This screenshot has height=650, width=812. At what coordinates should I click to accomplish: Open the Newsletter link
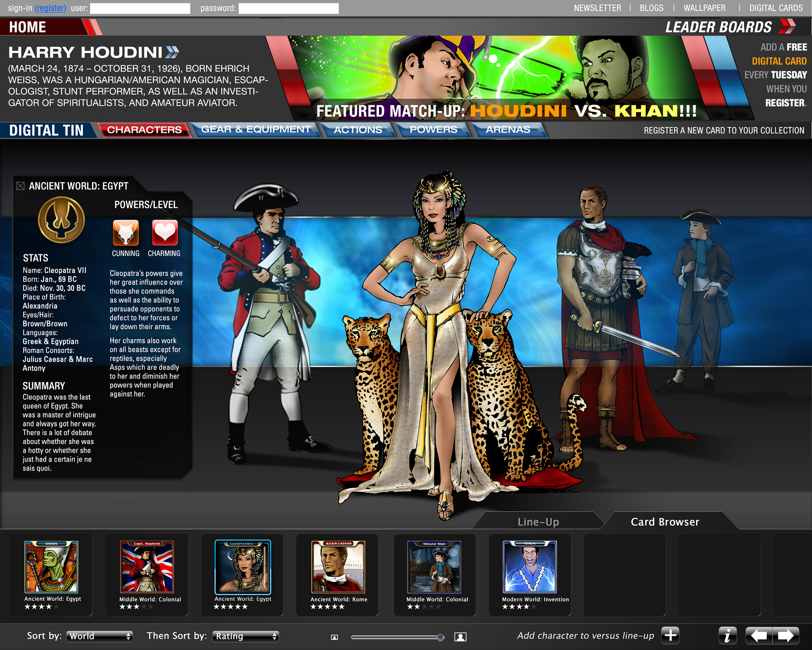coord(597,8)
